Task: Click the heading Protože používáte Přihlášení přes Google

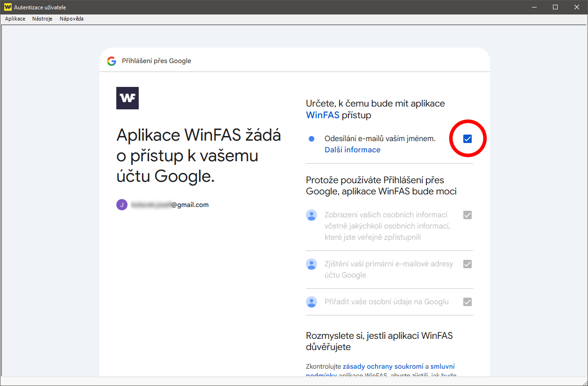Action: [x=381, y=186]
